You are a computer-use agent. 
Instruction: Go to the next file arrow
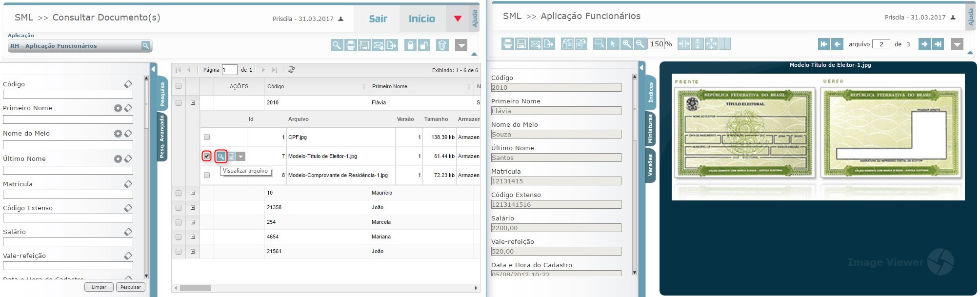[924, 44]
